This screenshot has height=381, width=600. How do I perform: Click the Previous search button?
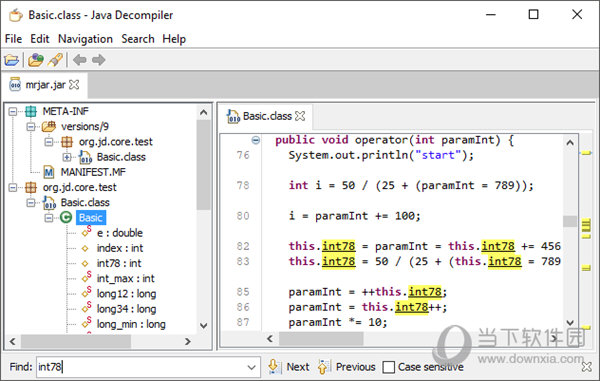coord(347,367)
